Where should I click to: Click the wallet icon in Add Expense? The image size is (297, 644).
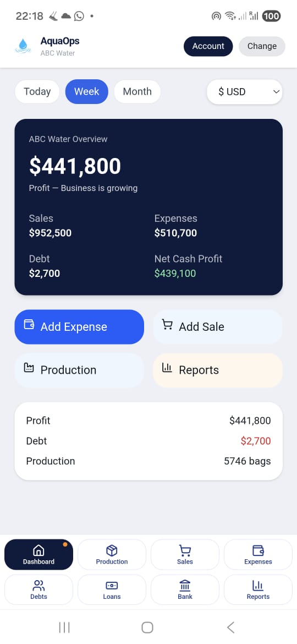pyautogui.click(x=29, y=324)
